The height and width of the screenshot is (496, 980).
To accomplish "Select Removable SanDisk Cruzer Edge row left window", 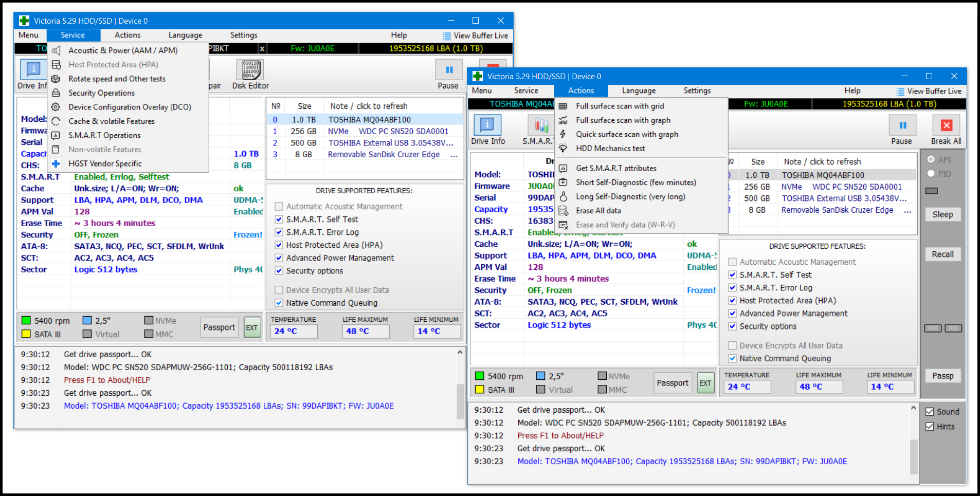I will (x=365, y=155).
